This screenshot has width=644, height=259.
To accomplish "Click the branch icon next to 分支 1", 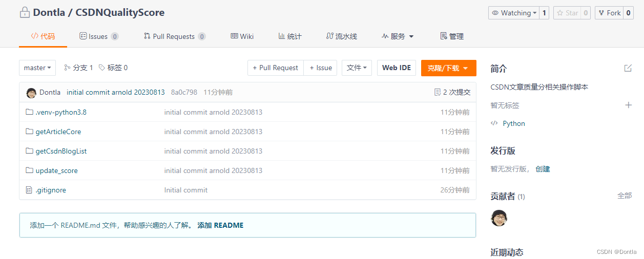I will (x=67, y=68).
